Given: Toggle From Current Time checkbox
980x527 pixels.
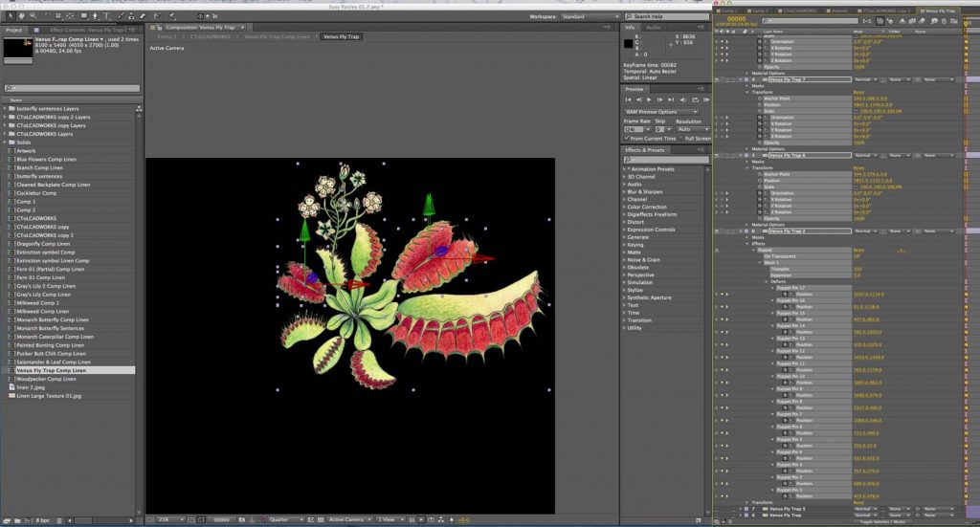Looking at the screenshot, I should tap(626, 139).
